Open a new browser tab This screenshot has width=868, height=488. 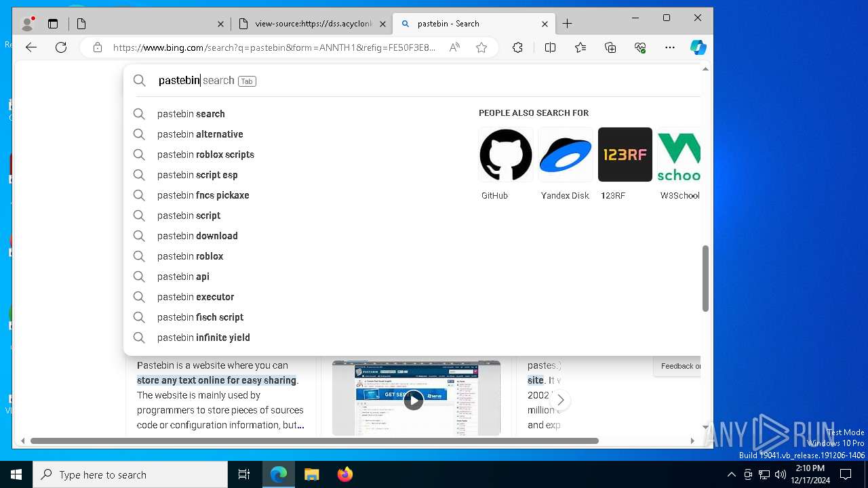[568, 24]
